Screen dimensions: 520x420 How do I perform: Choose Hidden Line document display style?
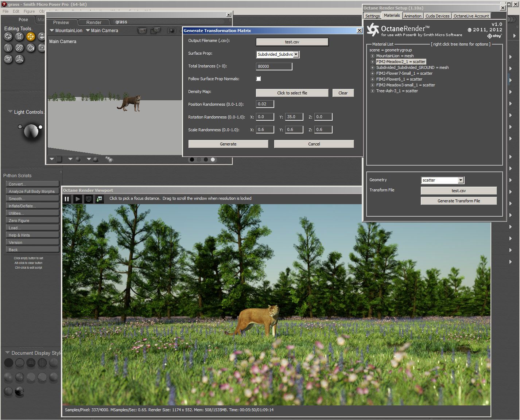pos(42,363)
